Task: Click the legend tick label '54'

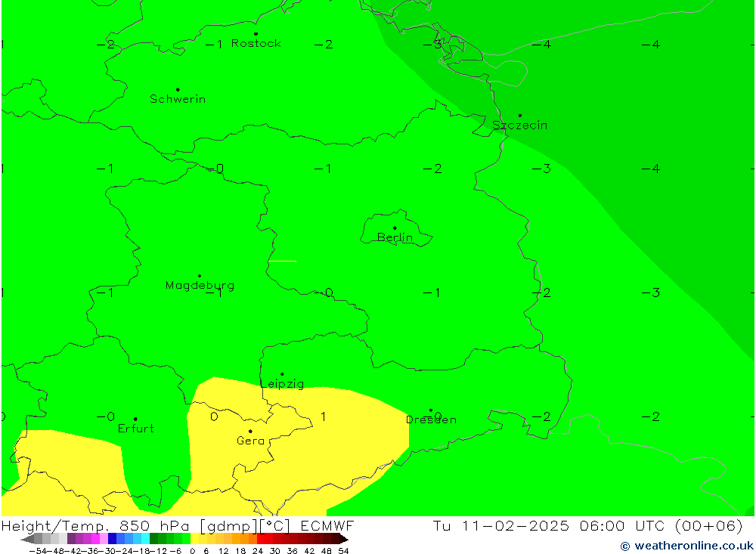Action: point(343,551)
